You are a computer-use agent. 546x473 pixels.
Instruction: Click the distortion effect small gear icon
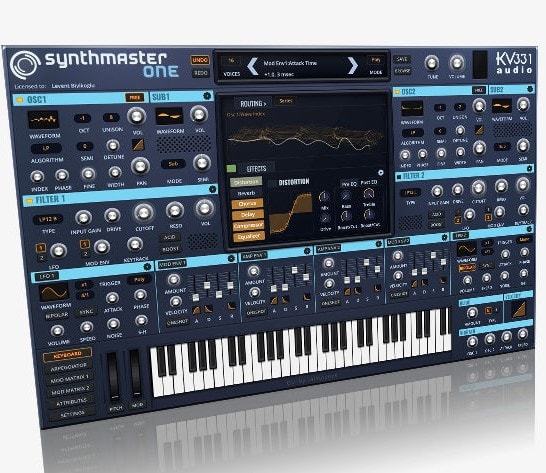(x=381, y=172)
